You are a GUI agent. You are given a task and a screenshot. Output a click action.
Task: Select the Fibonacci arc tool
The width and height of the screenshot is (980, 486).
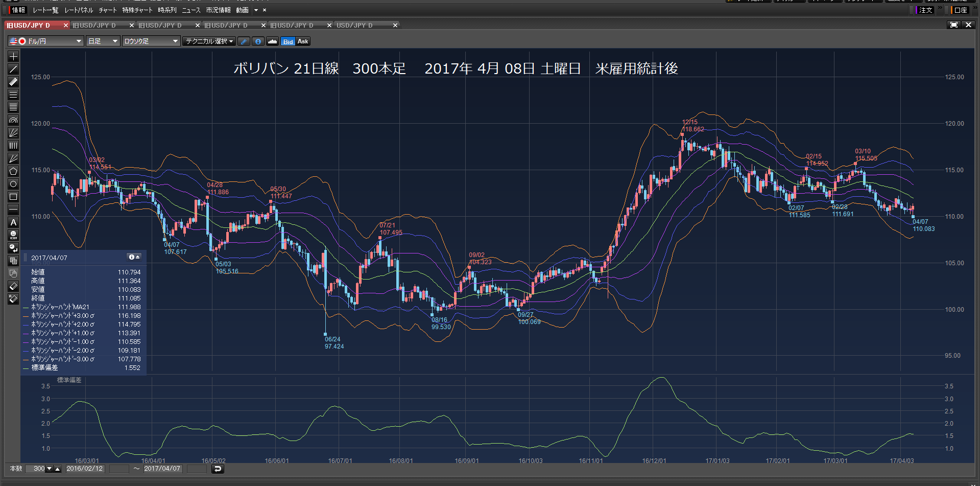[13, 120]
